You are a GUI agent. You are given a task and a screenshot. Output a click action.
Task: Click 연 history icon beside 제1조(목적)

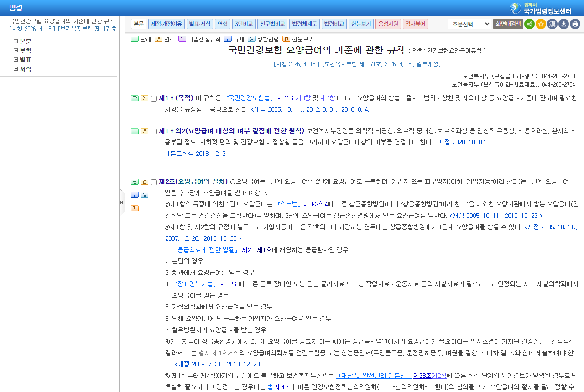click(x=144, y=98)
